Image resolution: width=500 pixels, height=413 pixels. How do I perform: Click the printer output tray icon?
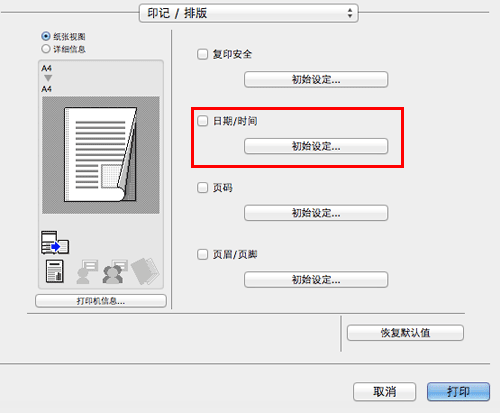[55, 242]
